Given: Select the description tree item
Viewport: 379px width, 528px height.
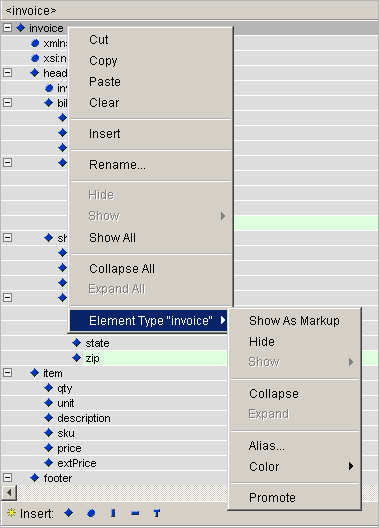Looking at the screenshot, I should (84, 418).
